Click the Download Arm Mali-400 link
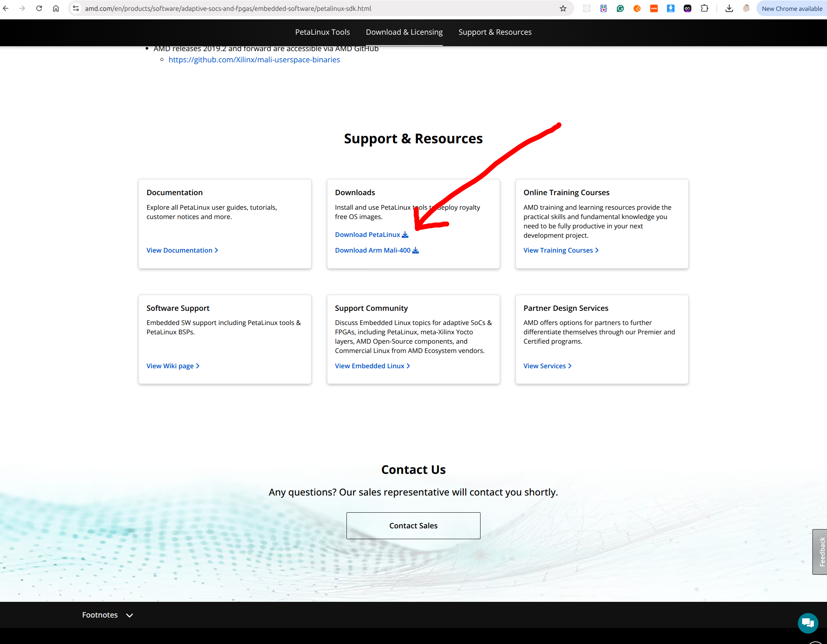The height and width of the screenshot is (644, 827). 377,250
